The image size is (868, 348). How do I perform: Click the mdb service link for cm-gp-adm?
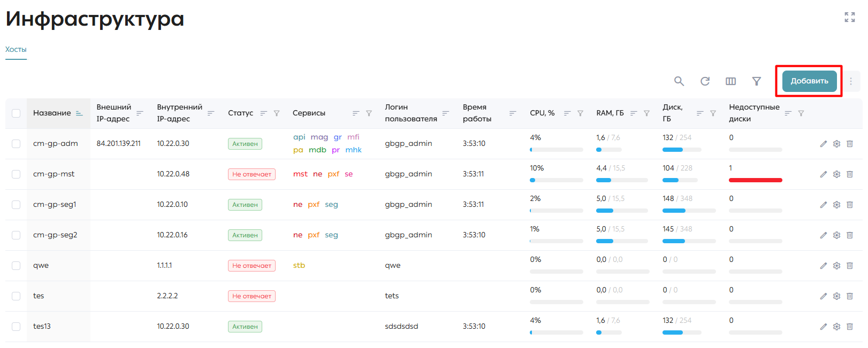(317, 150)
